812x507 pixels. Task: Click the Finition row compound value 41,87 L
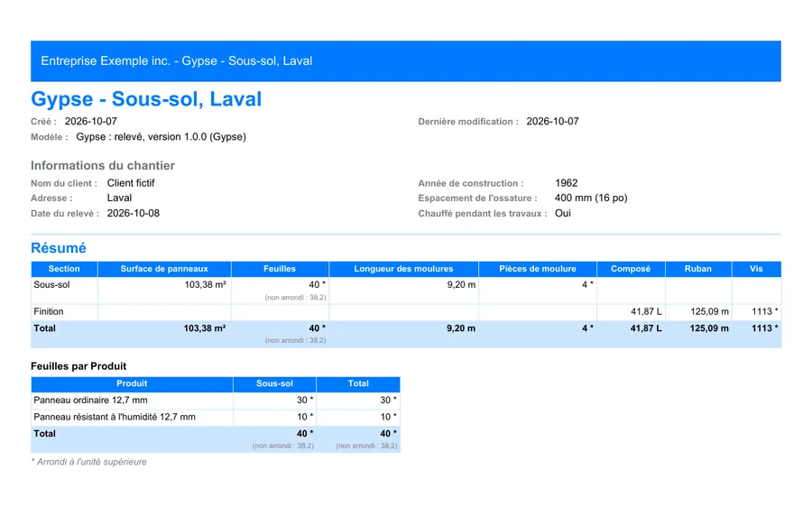click(x=646, y=312)
